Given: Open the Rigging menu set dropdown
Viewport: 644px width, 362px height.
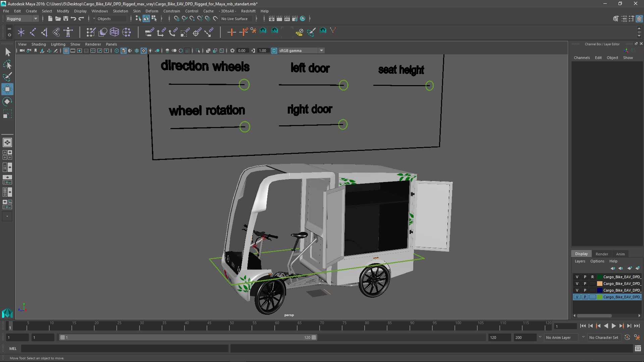Looking at the screenshot, I should point(22,19).
